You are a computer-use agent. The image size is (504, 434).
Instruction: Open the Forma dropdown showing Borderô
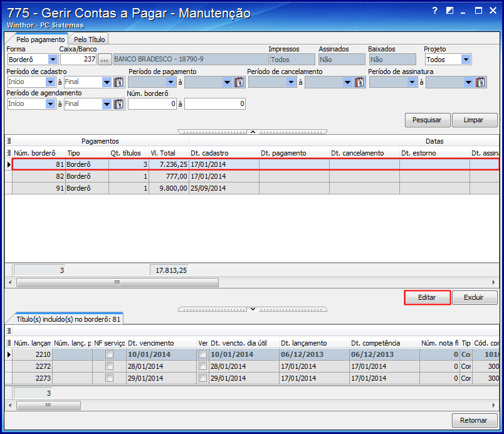pos(53,60)
